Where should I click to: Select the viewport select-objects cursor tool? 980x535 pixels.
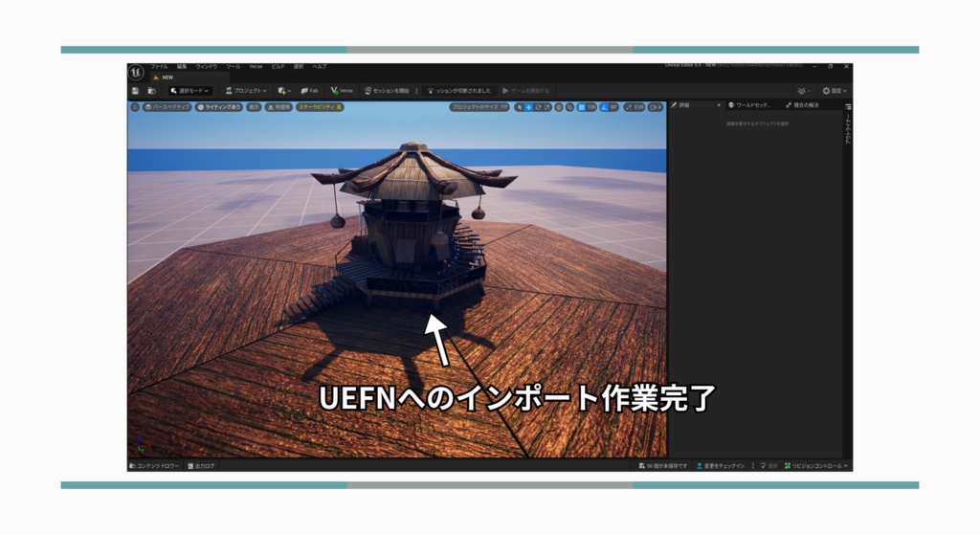[519, 107]
